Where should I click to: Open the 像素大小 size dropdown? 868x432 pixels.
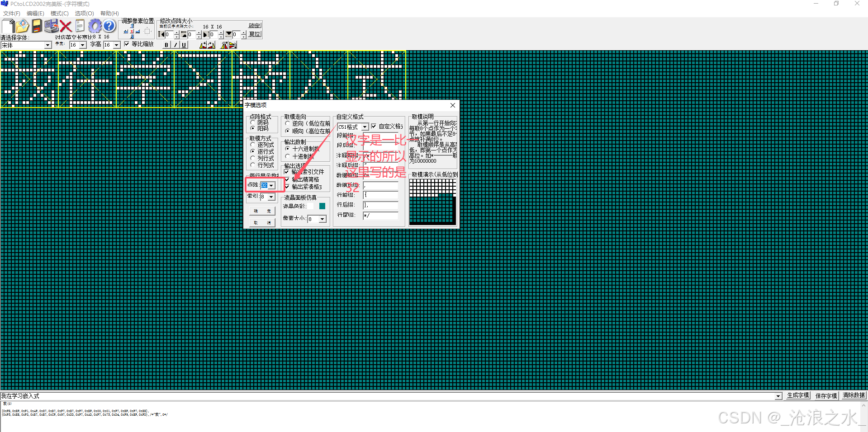point(322,219)
